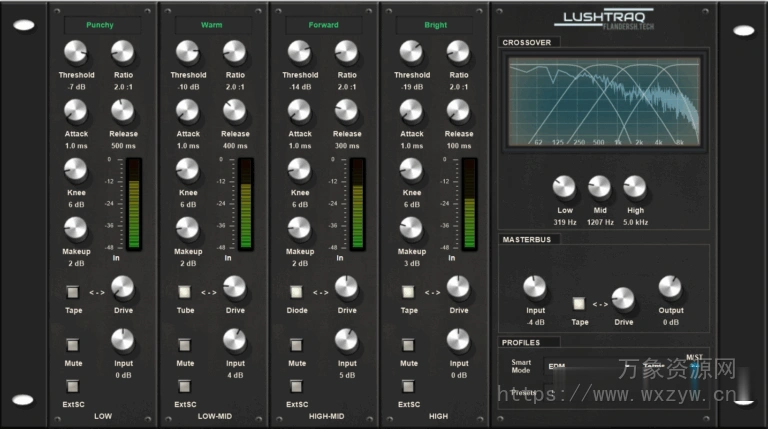Open the Forward preset selector on HIGH-MID band
The width and height of the screenshot is (768, 429).
click(x=324, y=25)
